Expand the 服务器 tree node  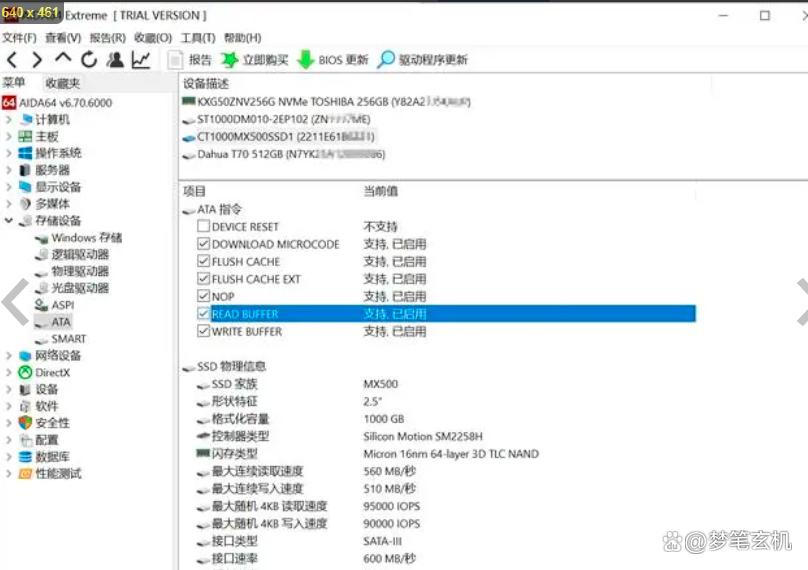click(x=8, y=170)
